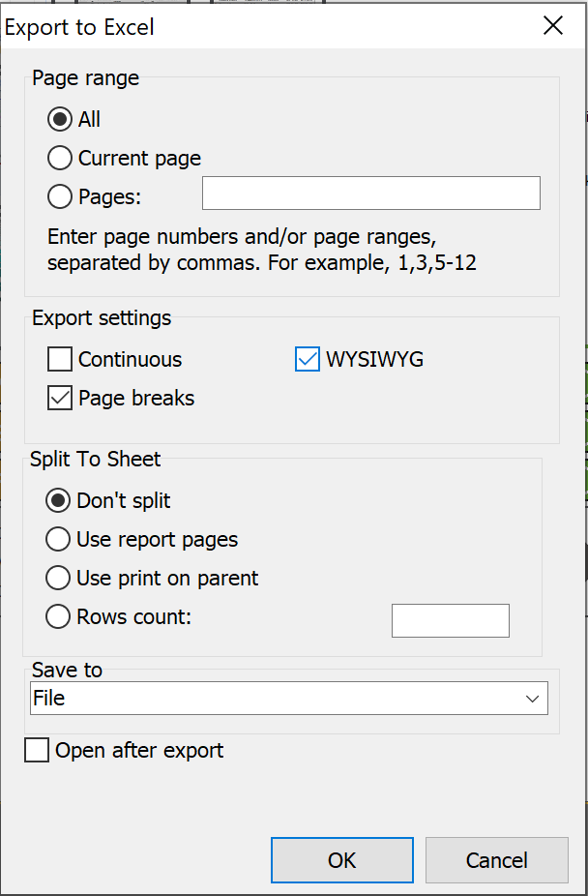
Task: Choose Use report pages option
Action: pos(58,539)
